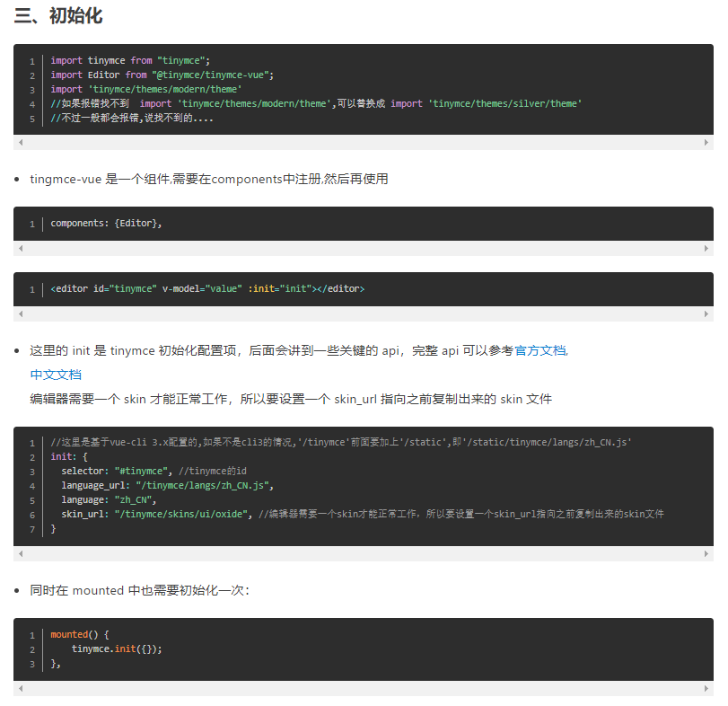Screen dimensions: 728x706
Task: Click code line skin_url: "/tinymce/skins/ui/oxide"
Action: tap(363, 514)
